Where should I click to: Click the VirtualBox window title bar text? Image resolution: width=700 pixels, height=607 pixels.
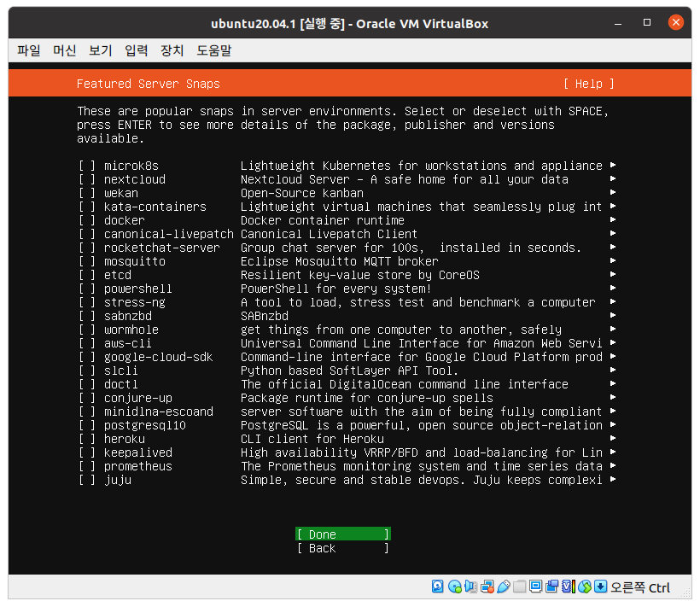pyautogui.click(x=349, y=23)
